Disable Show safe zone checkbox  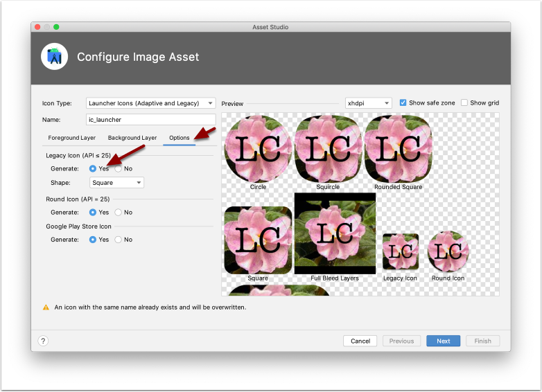click(403, 103)
